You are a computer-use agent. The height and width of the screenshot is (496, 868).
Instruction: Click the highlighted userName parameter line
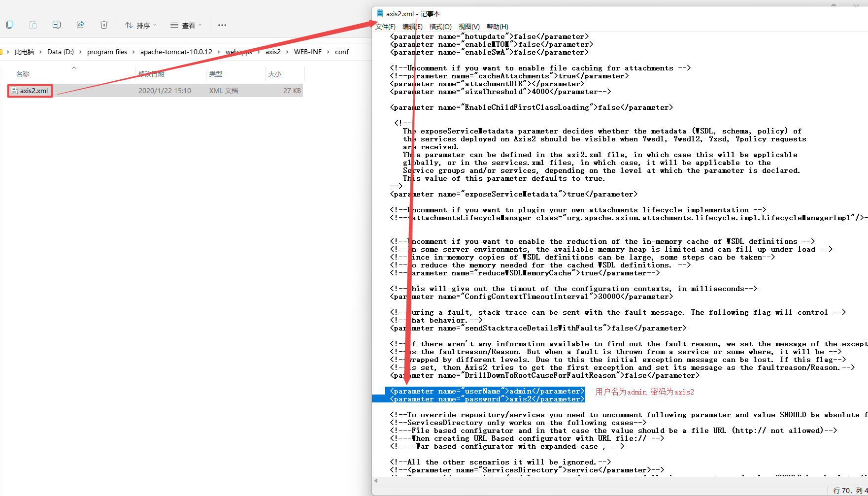pyautogui.click(x=487, y=391)
